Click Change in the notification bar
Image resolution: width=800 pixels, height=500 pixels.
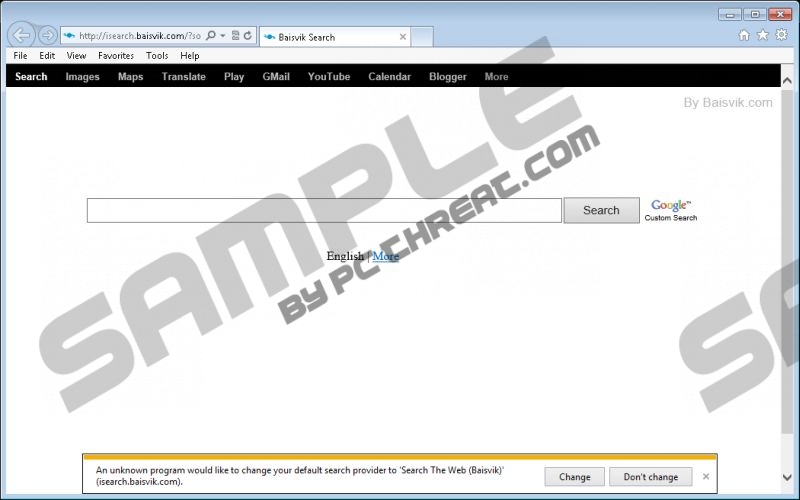(x=574, y=477)
